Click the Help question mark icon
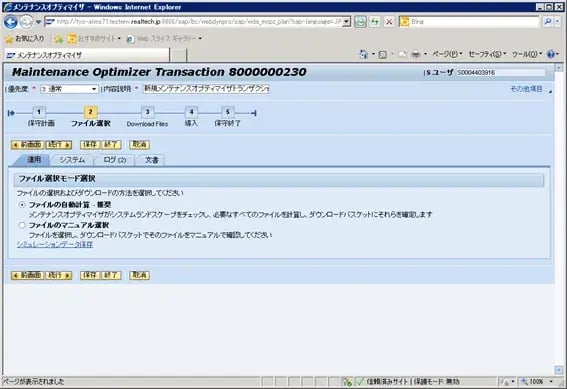The height and width of the screenshot is (389, 567). 551,54
